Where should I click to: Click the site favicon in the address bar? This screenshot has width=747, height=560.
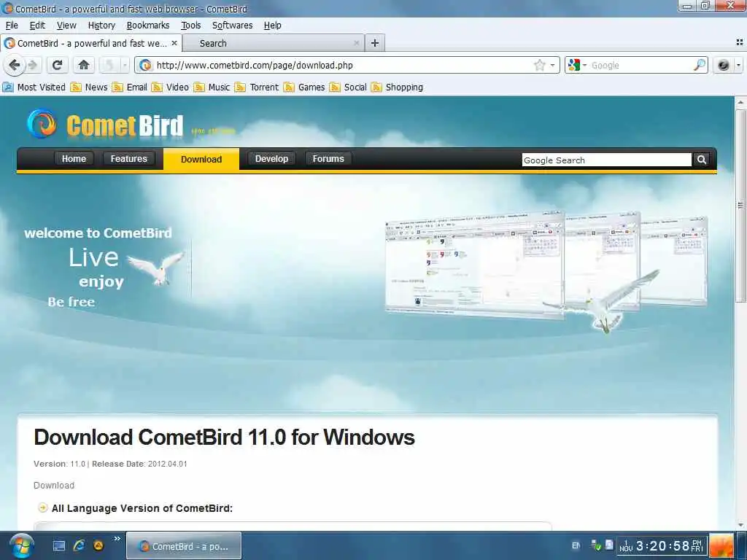[x=146, y=65]
